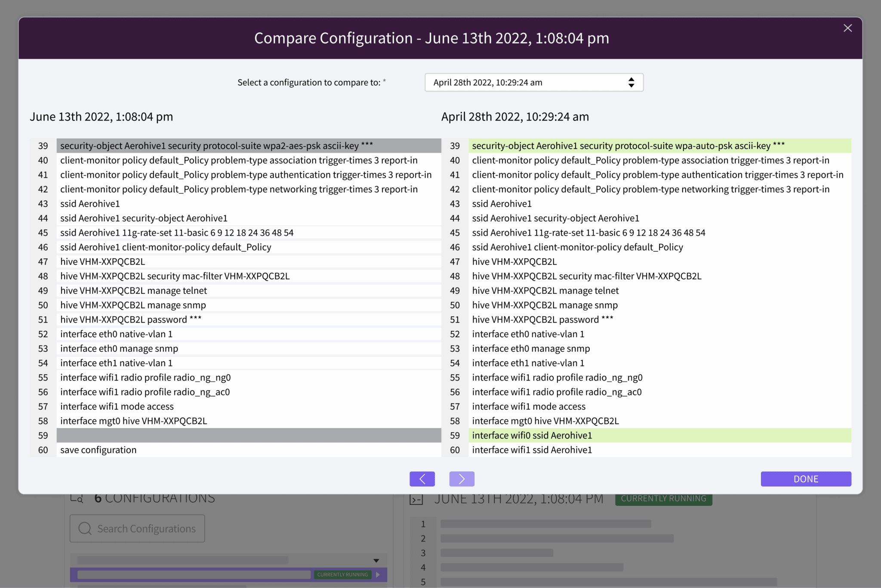
Task: Click empty gray line 59 on left
Action: coord(248,435)
